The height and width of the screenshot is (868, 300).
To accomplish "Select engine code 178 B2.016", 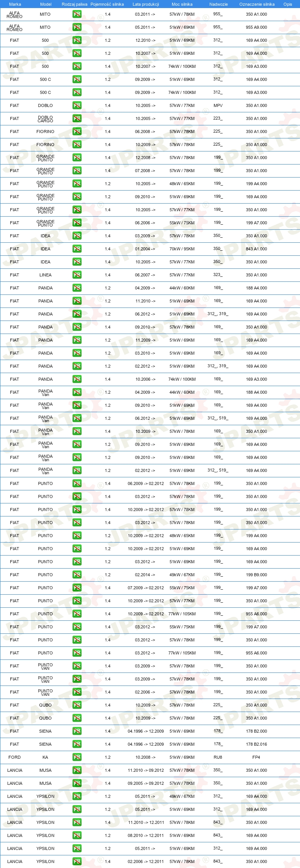I will [x=256, y=744].
